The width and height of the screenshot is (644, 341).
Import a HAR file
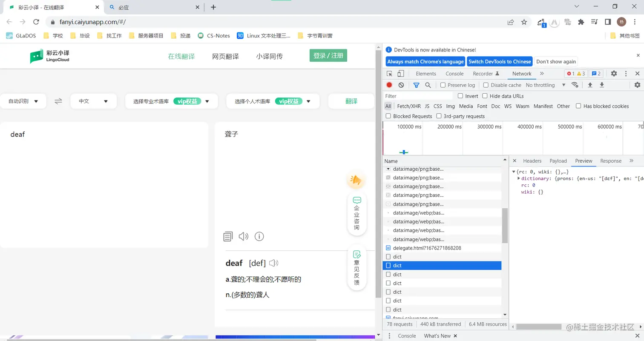coord(590,85)
